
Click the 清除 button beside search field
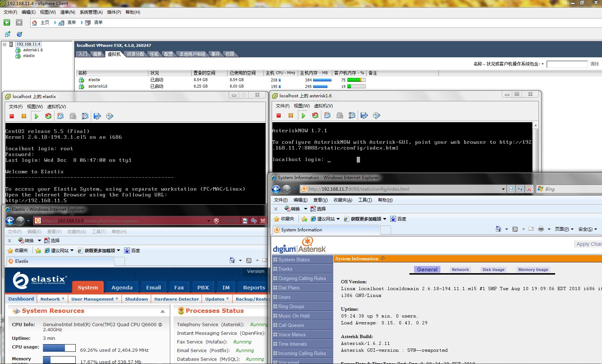coord(594,64)
